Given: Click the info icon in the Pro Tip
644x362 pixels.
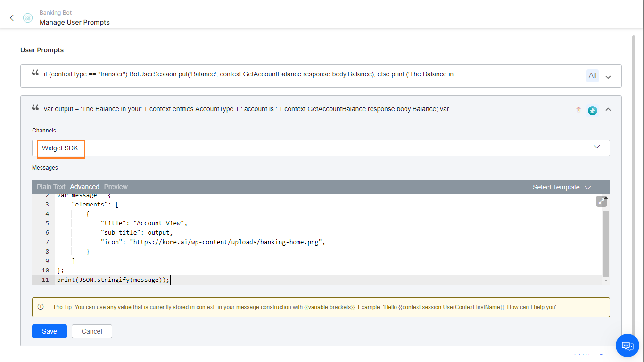Looking at the screenshot, I should click(41, 307).
